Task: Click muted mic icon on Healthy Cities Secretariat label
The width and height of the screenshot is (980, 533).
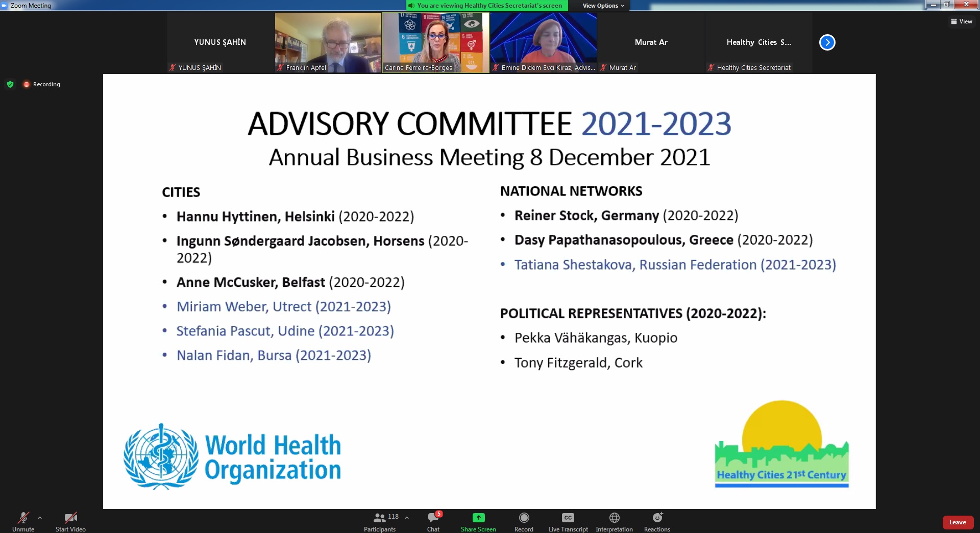Action: pos(711,67)
